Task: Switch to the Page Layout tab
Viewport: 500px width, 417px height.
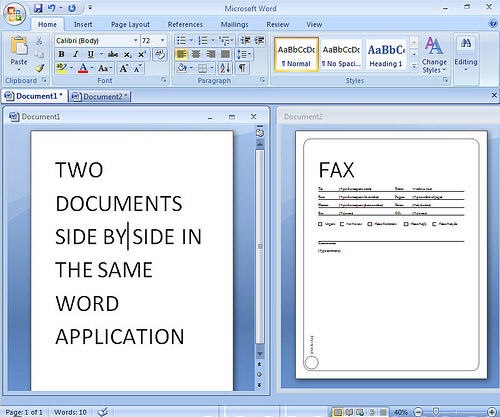Action: coord(130,25)
